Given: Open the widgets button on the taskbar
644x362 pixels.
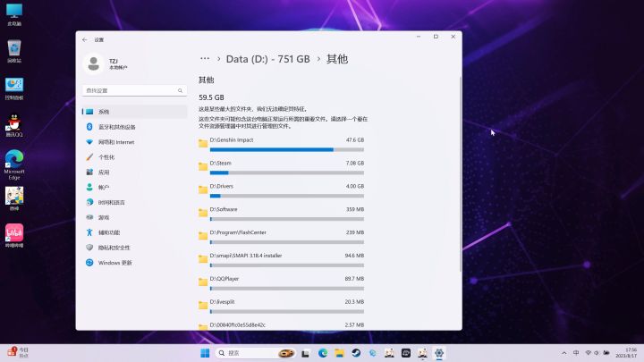Looking at the screenshot, I should (18, 352).
